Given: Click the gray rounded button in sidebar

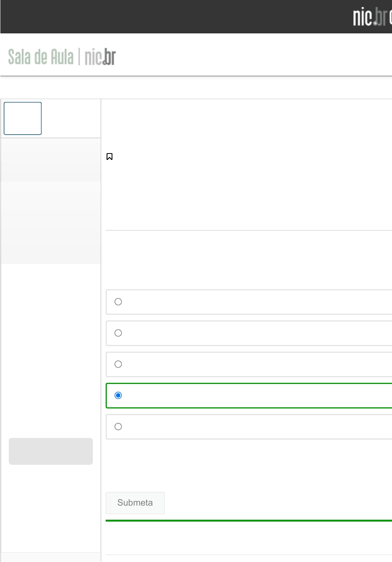Looking at the screenshot, I should point(51,451).
